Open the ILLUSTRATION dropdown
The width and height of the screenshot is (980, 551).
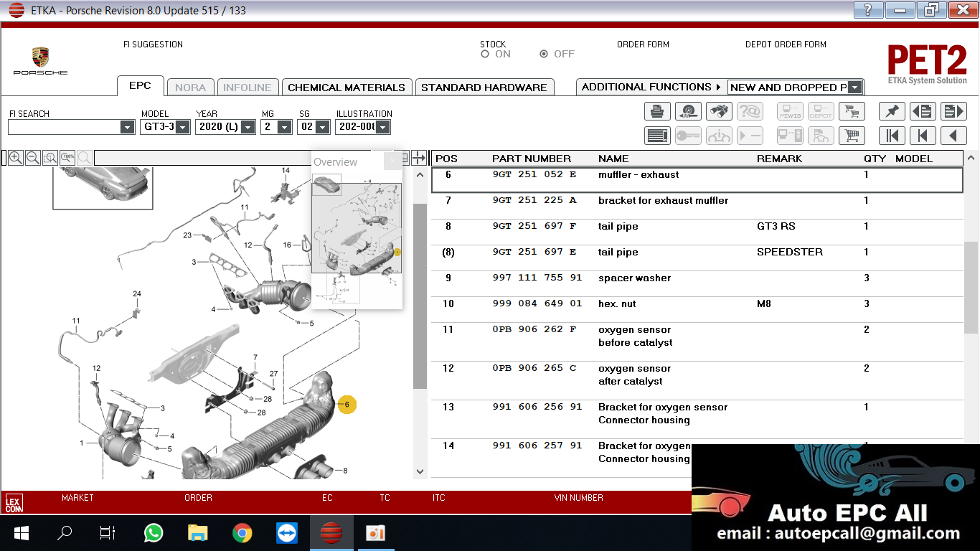tap(383, 127)
